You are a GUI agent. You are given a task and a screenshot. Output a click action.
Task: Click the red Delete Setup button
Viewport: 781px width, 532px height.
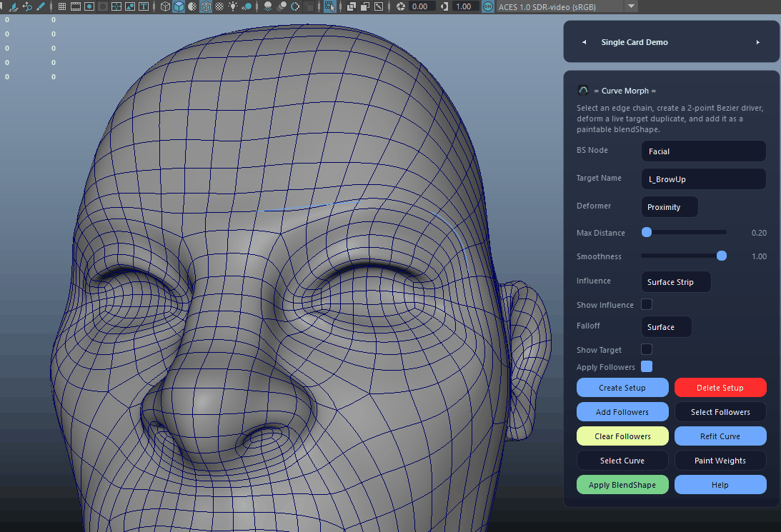720,388
